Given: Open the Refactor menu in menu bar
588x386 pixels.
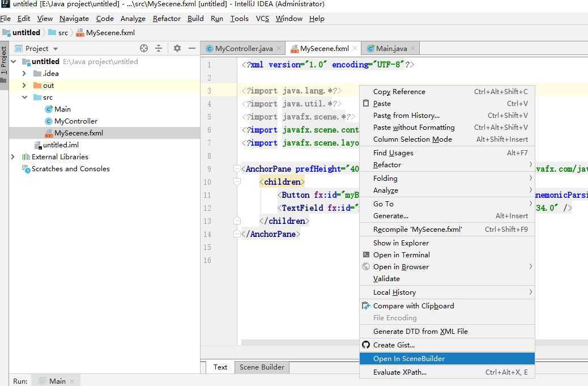Looking at the screenshot, I should pos(167,18).
